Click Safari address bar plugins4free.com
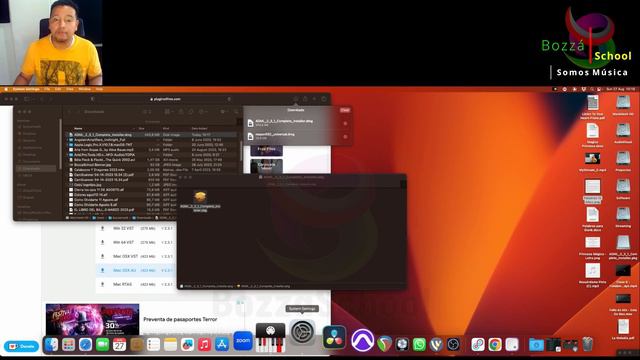Image resolution: width=640 pixels, height=360 pixels. pos(165,99)
